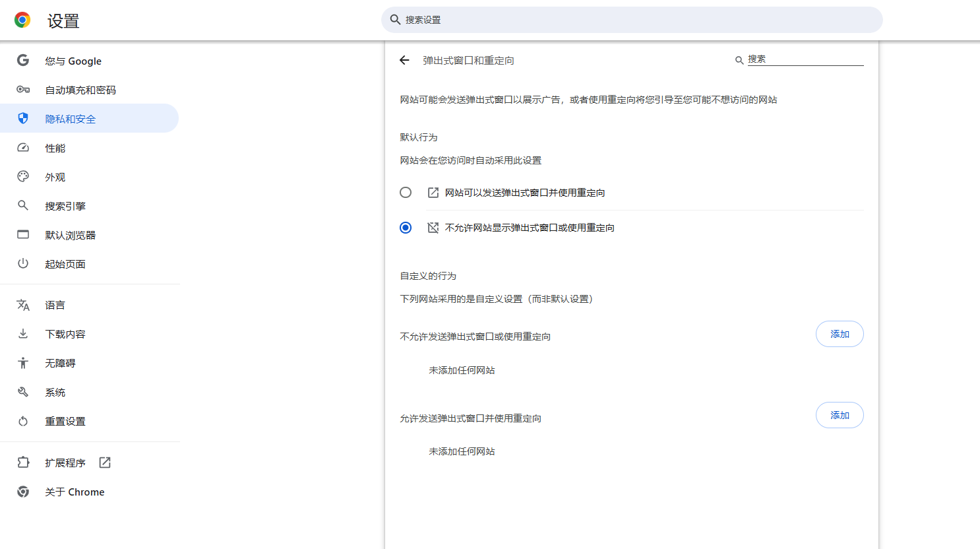Click the 下列网站采用的是自定义设置 description

tap(498, 299)
